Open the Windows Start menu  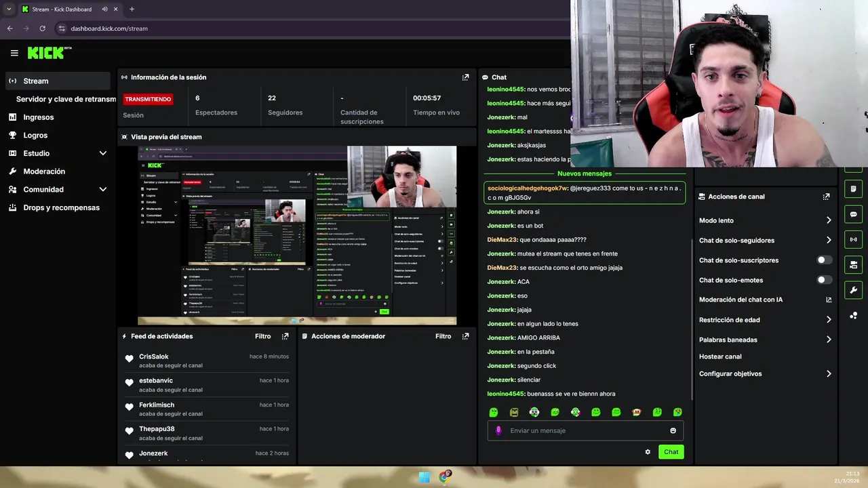point(425,477)
